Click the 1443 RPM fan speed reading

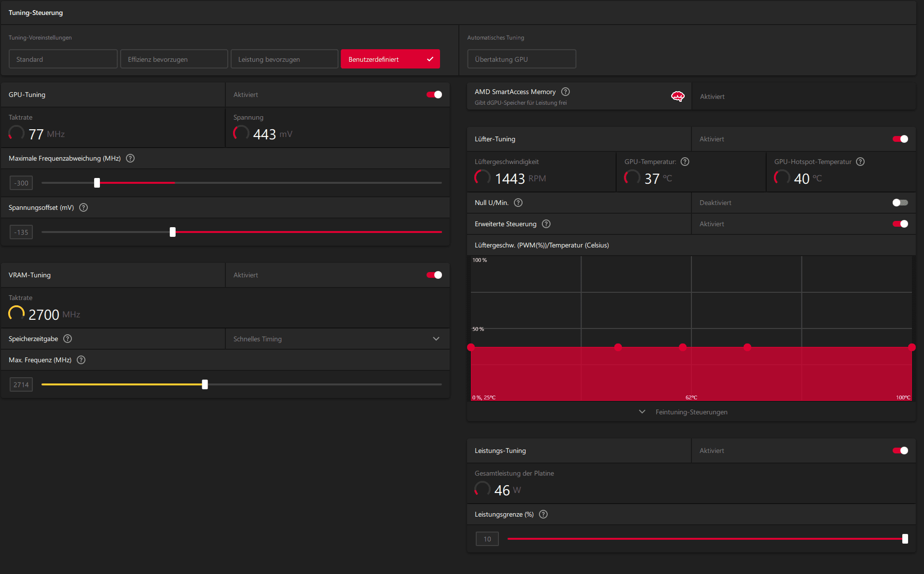(x=521, y=178)
